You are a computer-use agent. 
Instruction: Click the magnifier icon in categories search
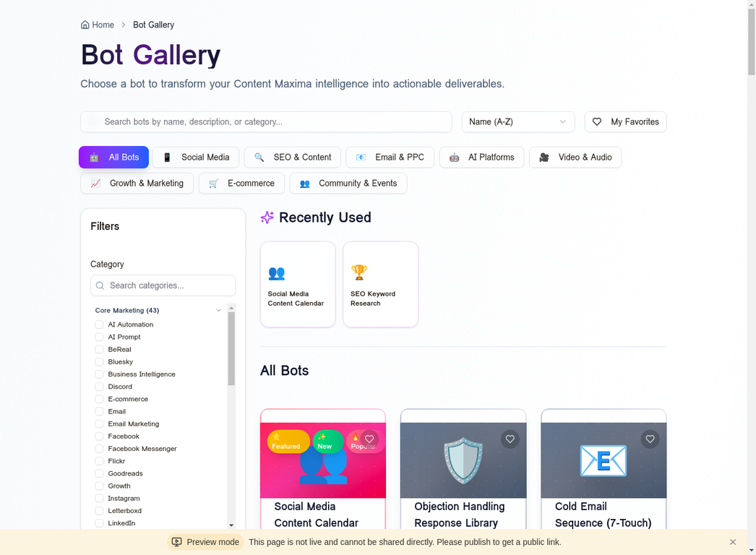click(100, 285)
